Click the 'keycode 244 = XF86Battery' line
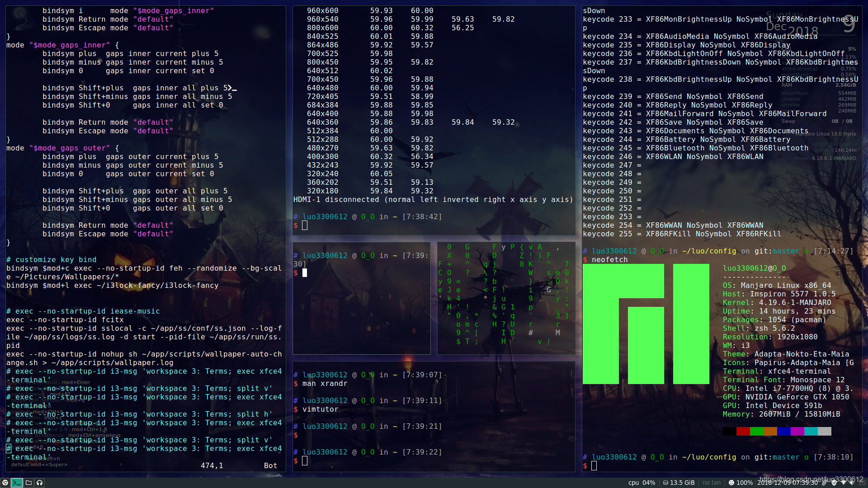The width and height of the screenshot is (868, 488). point(686,140)
